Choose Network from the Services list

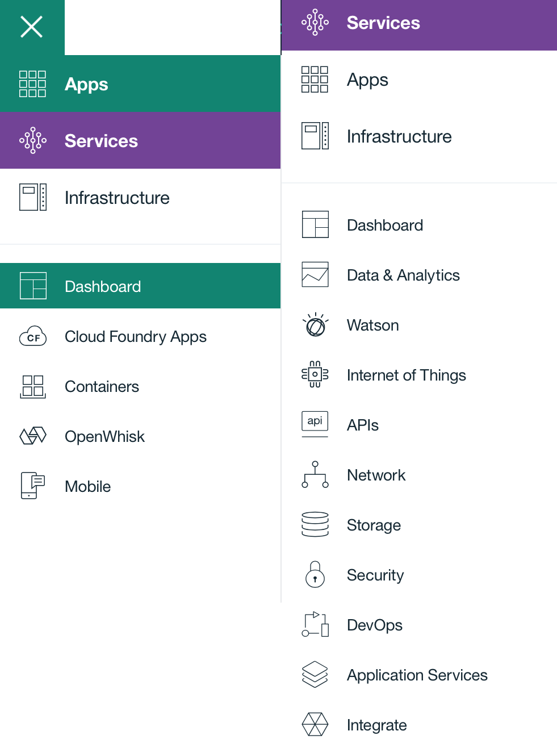[376, 475]
